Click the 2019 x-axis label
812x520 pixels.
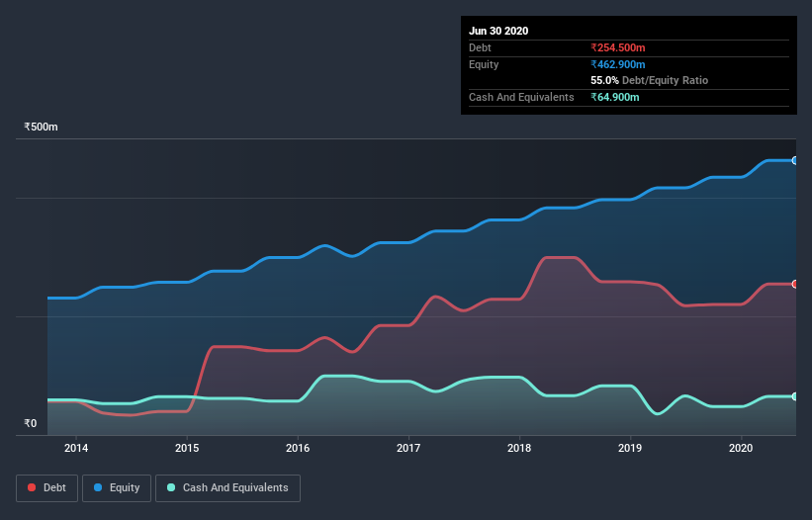(630, 448)
